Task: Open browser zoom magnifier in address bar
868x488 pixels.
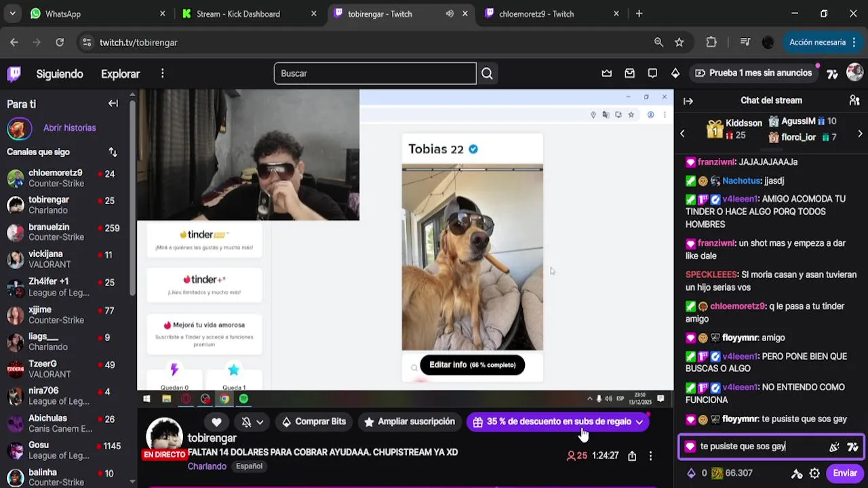Action: (x=658, y=42)
